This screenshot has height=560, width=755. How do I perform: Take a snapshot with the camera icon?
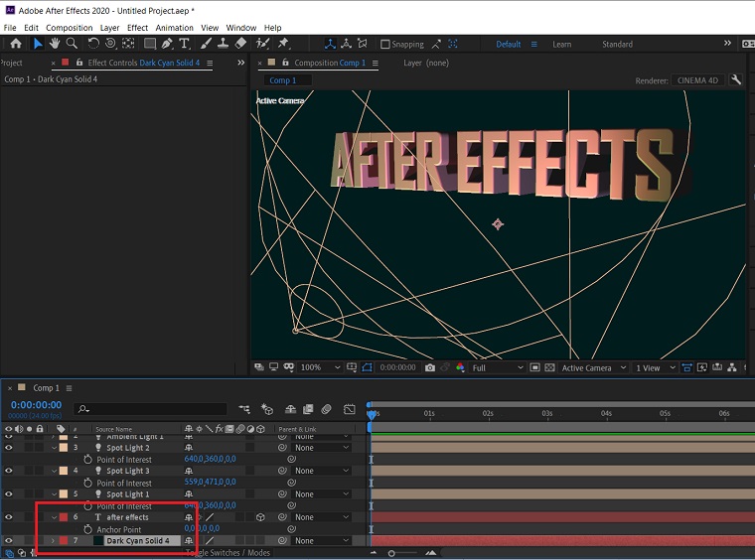click(430, 367)
